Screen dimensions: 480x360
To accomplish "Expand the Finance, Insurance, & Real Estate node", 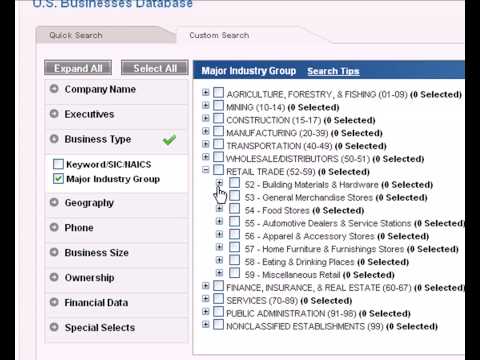I will point(206,286).
